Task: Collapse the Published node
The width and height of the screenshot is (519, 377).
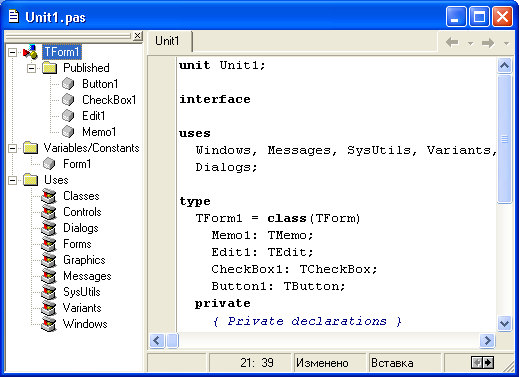Action: click(x=31, y=68)
